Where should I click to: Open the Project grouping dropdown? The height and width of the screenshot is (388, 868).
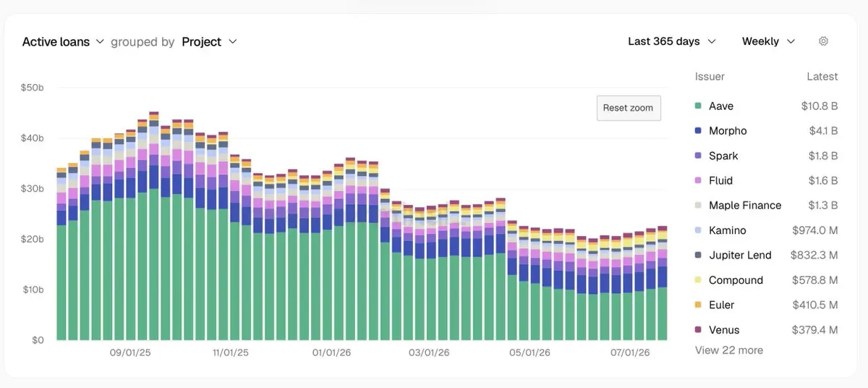pyautogui.click(x=209, y=42)
